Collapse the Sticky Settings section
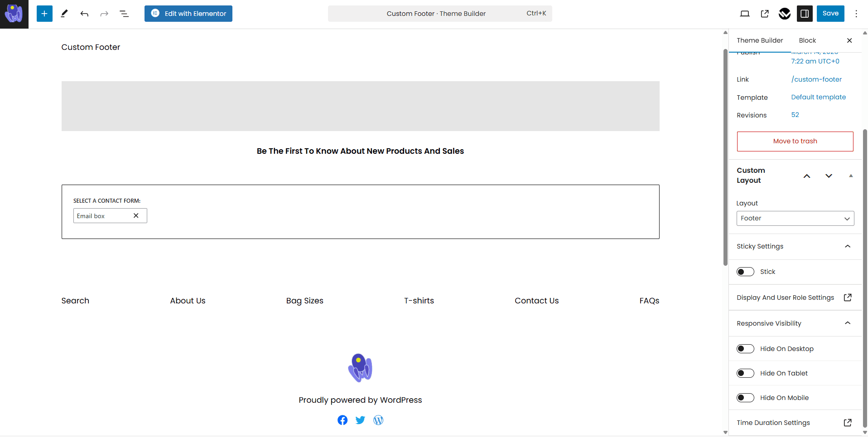This screenshot has width=868, height=439. (847, 246)
